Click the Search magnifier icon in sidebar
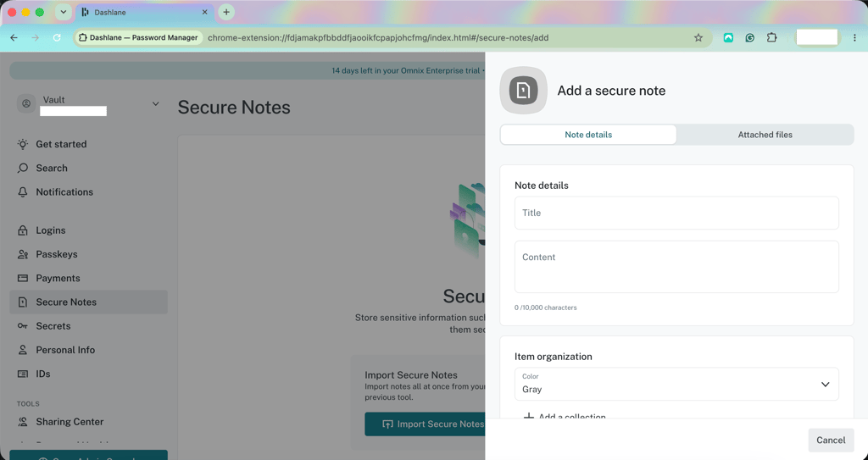 (x=23, y=168)
